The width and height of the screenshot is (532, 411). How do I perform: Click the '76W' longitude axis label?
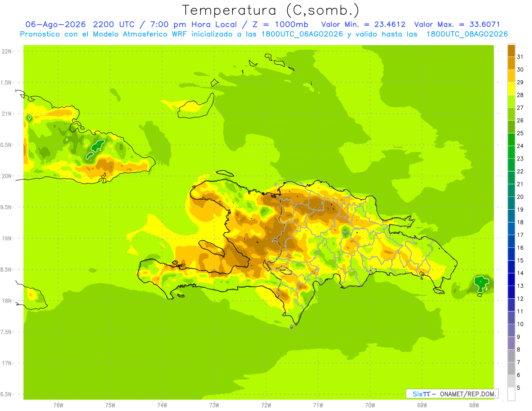(58, 405)
